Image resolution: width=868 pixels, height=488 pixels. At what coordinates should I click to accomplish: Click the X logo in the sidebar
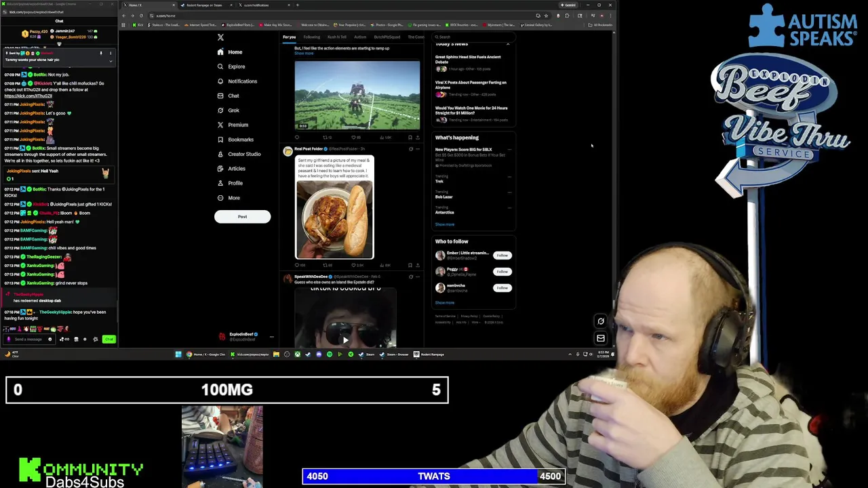(220, 37)
